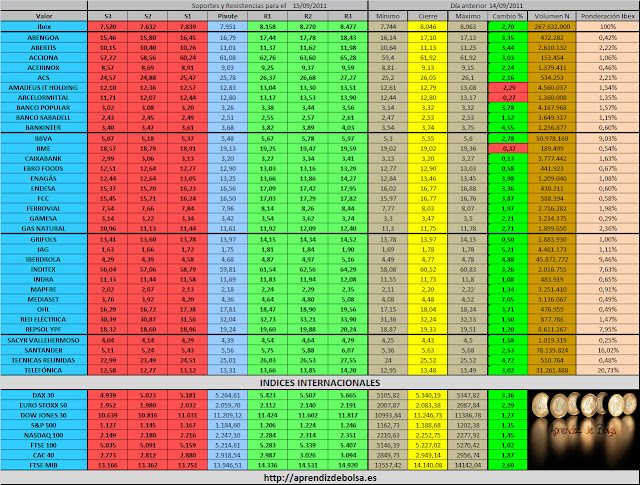Select the 'Volumen N' column header

(552, 16)
